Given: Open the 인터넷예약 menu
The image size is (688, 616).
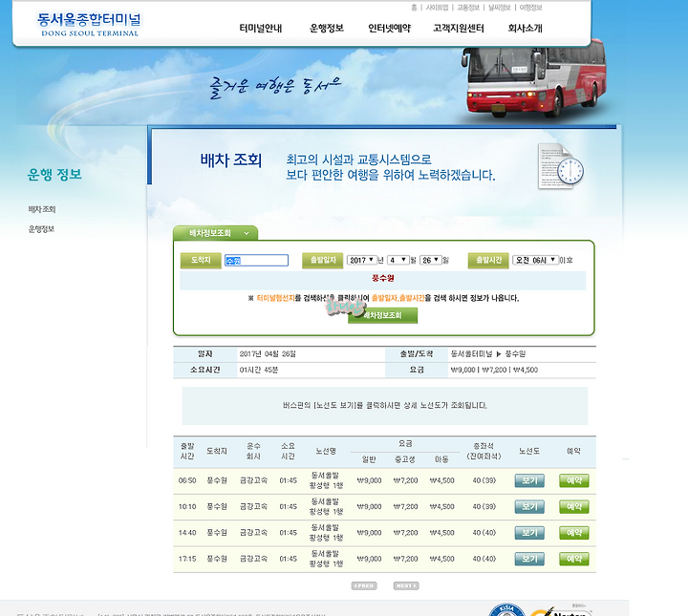Looking at the screenshot, I should [x=389, y=28].
